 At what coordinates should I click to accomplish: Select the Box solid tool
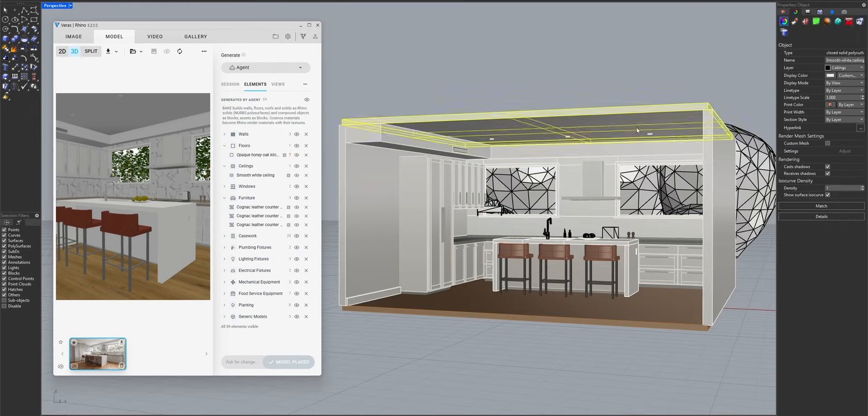pyautogui.click(x=5, y=39)
